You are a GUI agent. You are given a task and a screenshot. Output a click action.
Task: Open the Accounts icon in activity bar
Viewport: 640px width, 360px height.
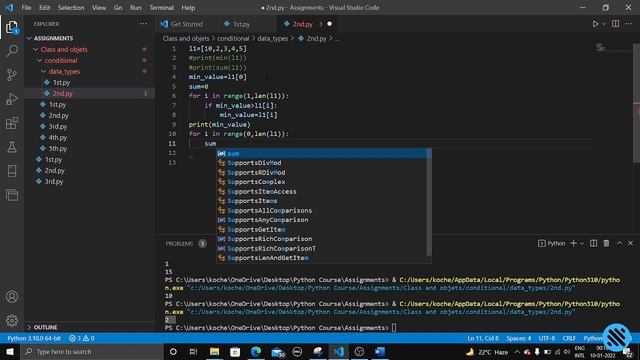click(12, 297)
